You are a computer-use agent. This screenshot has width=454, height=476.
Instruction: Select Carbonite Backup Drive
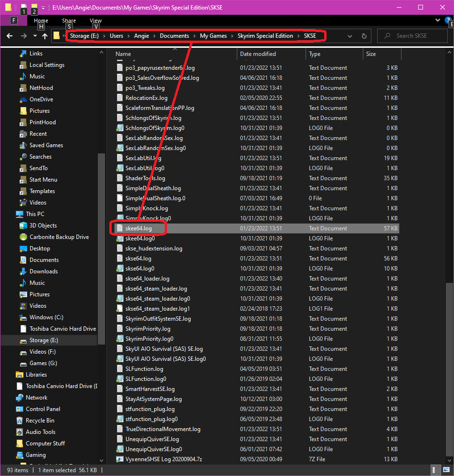[59, 237]
